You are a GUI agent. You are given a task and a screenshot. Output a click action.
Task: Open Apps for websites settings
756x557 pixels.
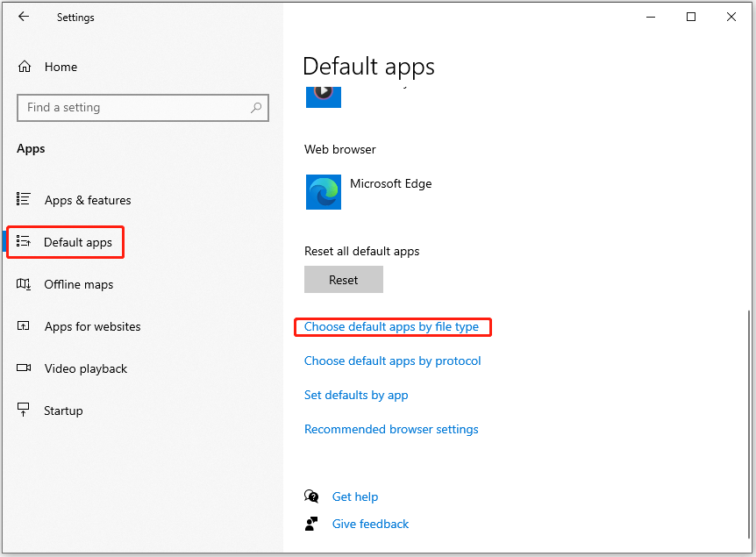point(93,326)
